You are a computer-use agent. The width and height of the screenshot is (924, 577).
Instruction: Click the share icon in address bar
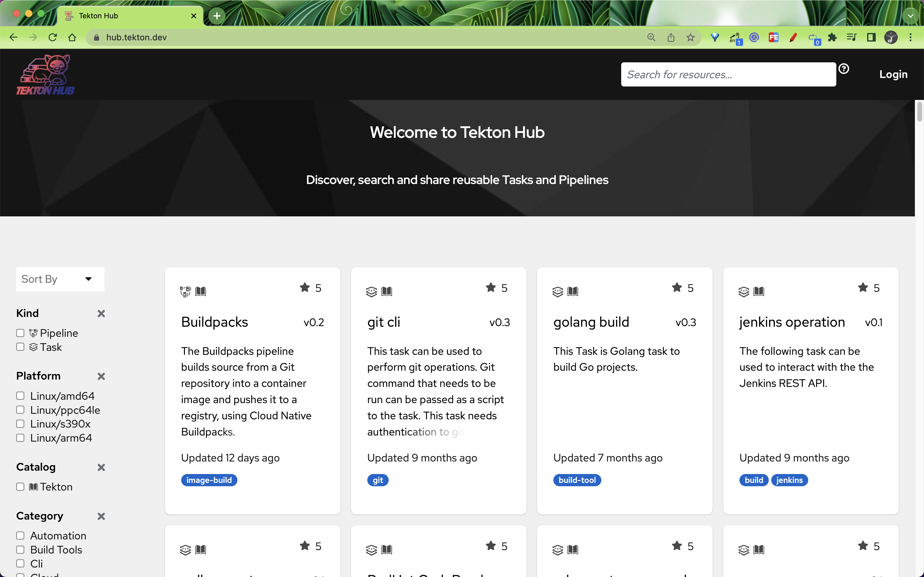coord(671,37)
